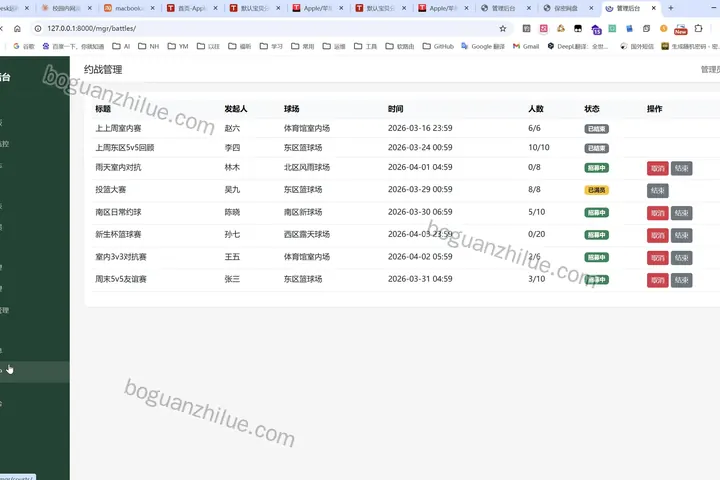Click the 状态 column header
Screen dimensions: 720x480
[591, 109]
